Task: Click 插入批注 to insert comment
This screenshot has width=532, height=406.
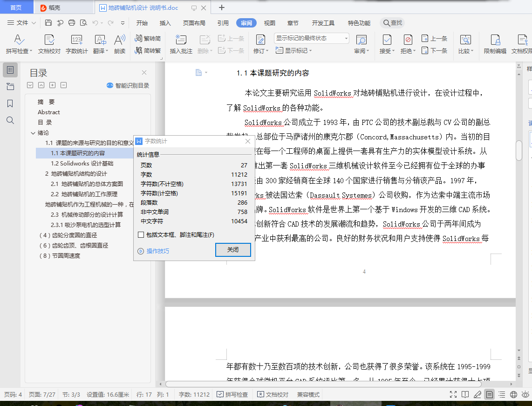Action: [x=181, y=44]
